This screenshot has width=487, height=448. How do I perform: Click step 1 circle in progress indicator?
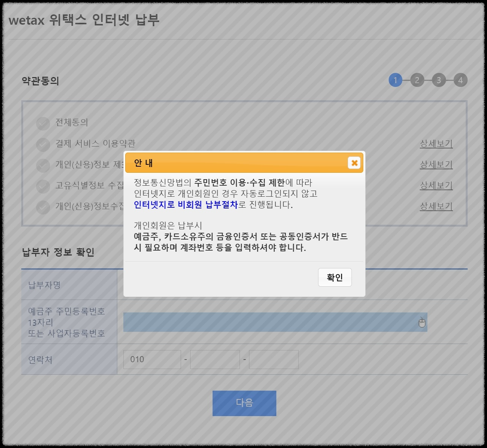tap(395, 80)
